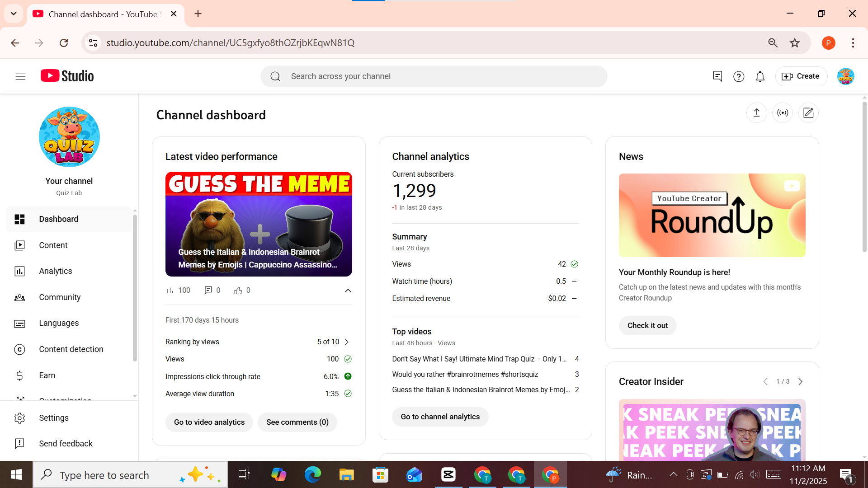
Task: Expand Ranking by views details
Action: [x=346, y=342]
